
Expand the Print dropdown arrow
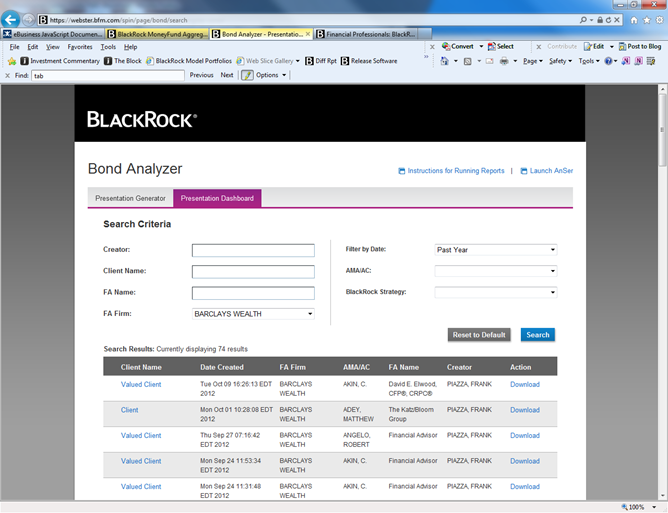[x=515, y=61]
